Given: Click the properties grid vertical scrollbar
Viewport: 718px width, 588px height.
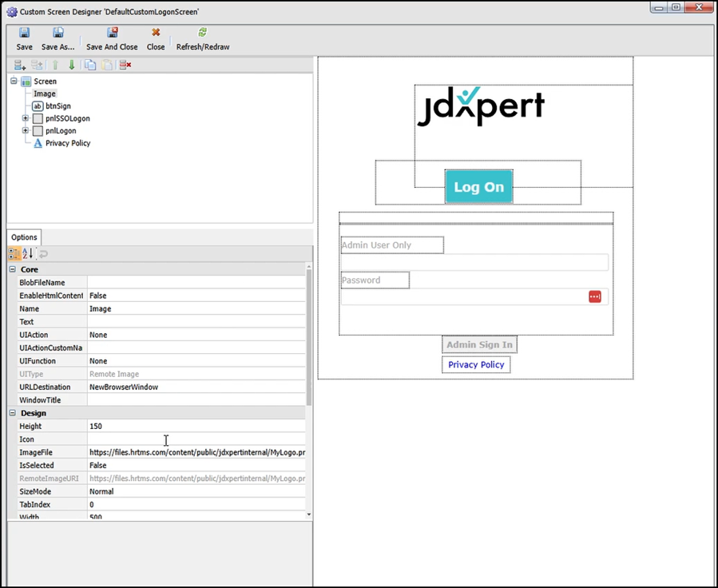Looking at the screenshot, I should [309, 360].
